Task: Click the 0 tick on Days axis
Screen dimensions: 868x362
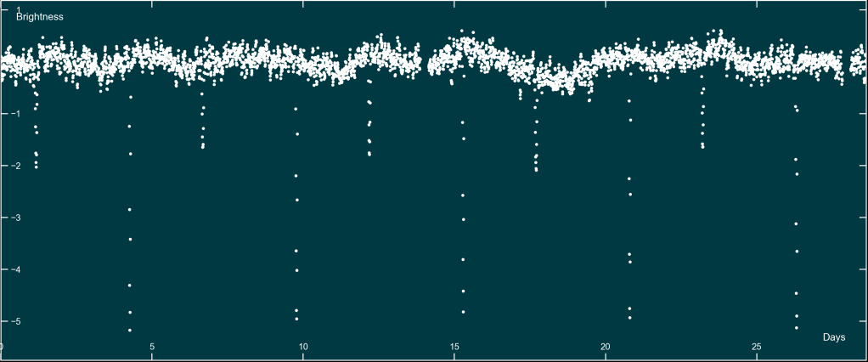Action: click(3, 347)
